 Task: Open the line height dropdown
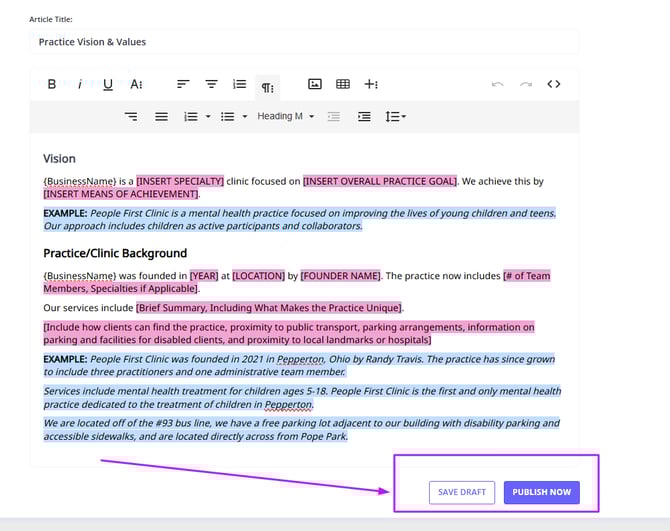[396, 117]
